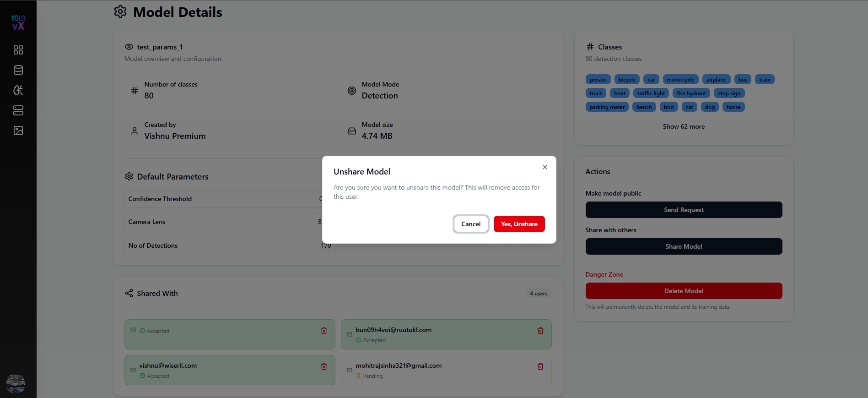Select the motorcycle class tag
The width and height of the screenshot is (868, 398).
(x=680, y=80)
